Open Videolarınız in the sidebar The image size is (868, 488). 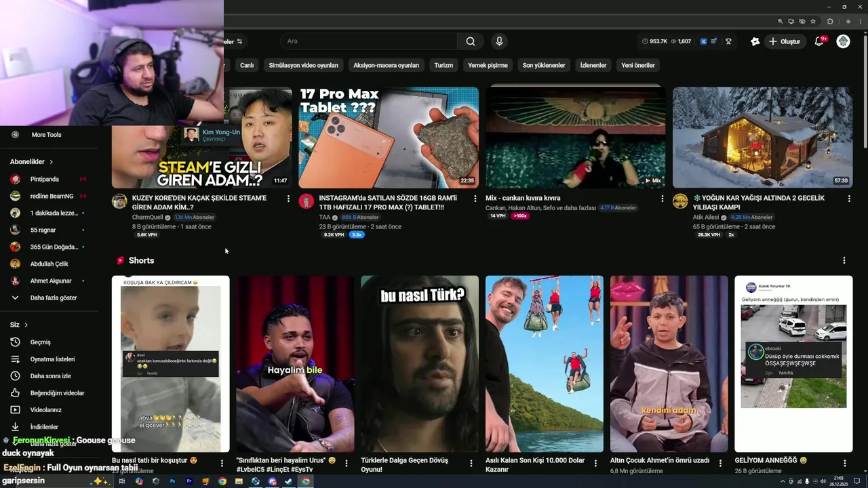[46, 410]
